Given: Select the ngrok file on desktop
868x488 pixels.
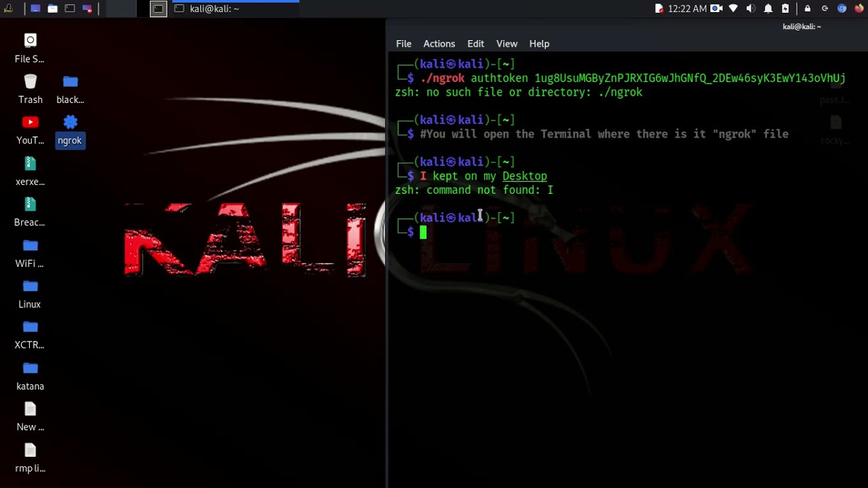Looking at the screenshot, I should tap(70, 130).
